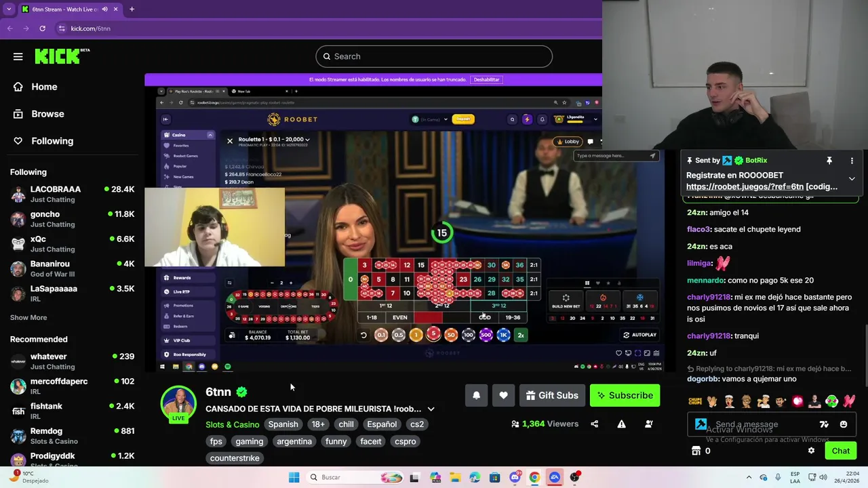Screen dimensions: 868x488
Task: Expand the tab search dropdown
Action: click(9, 9)
